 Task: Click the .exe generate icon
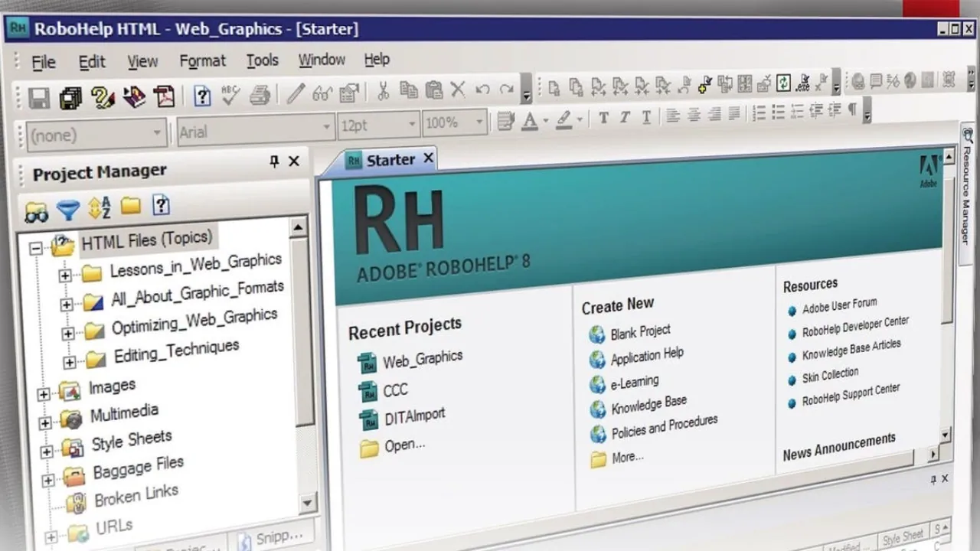[802, 83]
